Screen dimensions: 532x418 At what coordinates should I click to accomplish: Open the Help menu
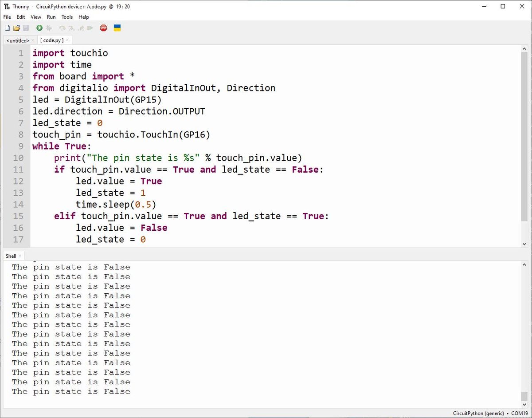[x=84, y=17]
